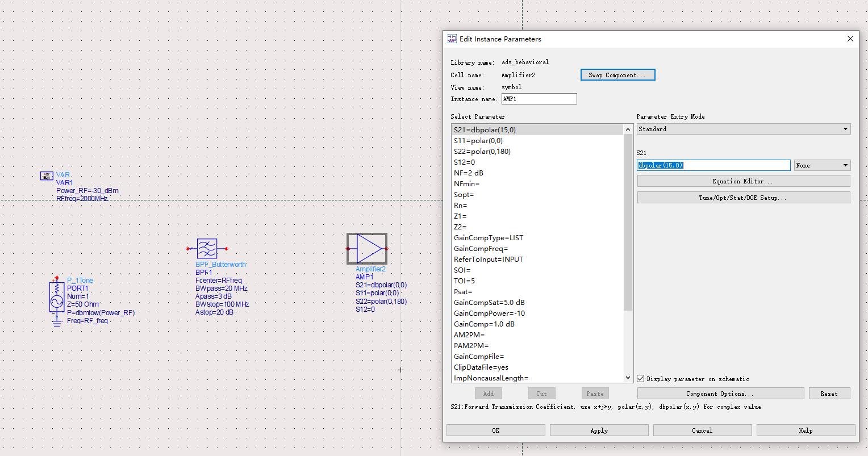Viewport: 868px width, 456px height.
Task: Click BWstop=100 MHz text under BPF1
Action: tap(222, 304)
